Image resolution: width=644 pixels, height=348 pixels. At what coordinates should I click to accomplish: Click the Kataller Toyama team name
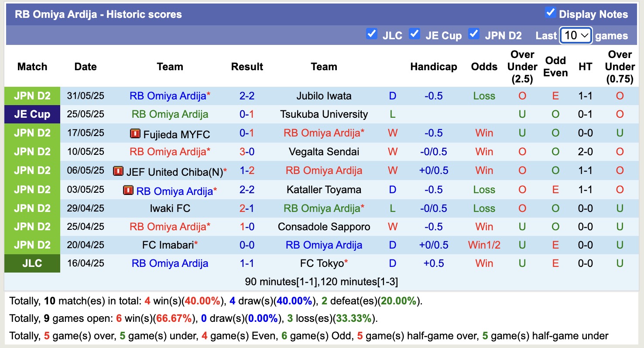(324, 189)
